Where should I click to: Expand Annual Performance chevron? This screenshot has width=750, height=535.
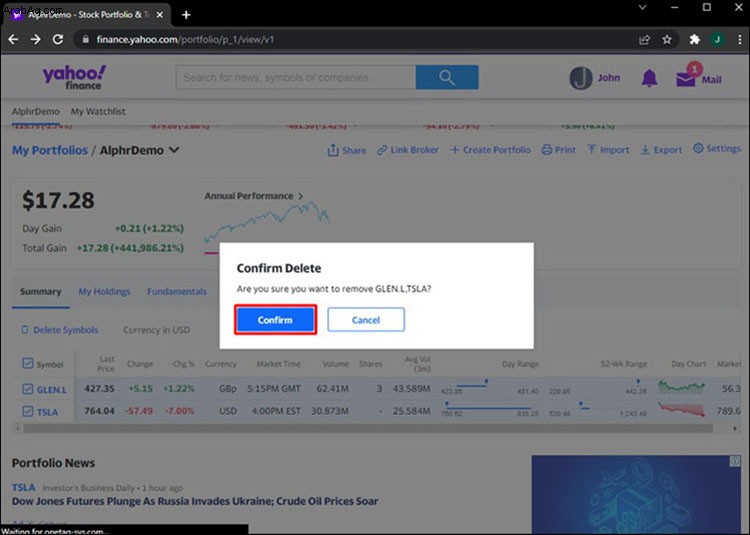pyautogui.click(x=300, y=196)
